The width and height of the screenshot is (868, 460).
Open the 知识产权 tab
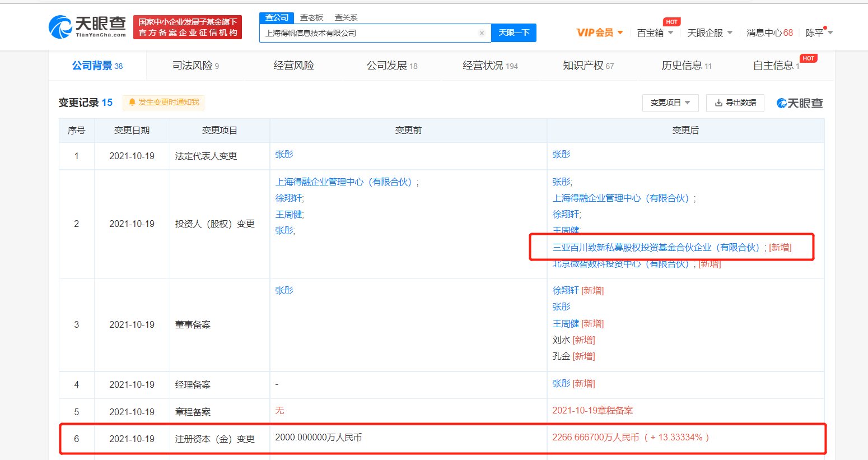(588, 66)
